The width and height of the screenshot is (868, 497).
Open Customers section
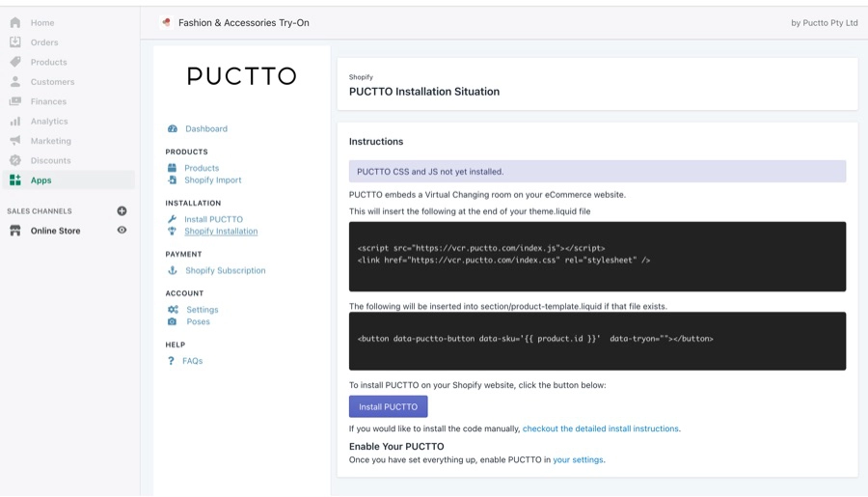[x=53, y=81]
